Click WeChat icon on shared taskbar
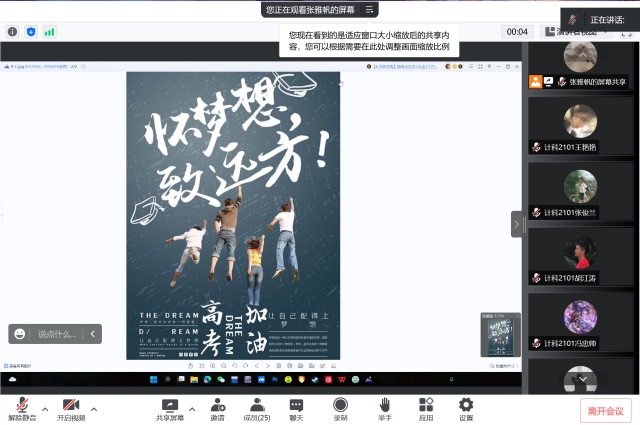Viewport: 640px width, 425px height. point(221,380)
